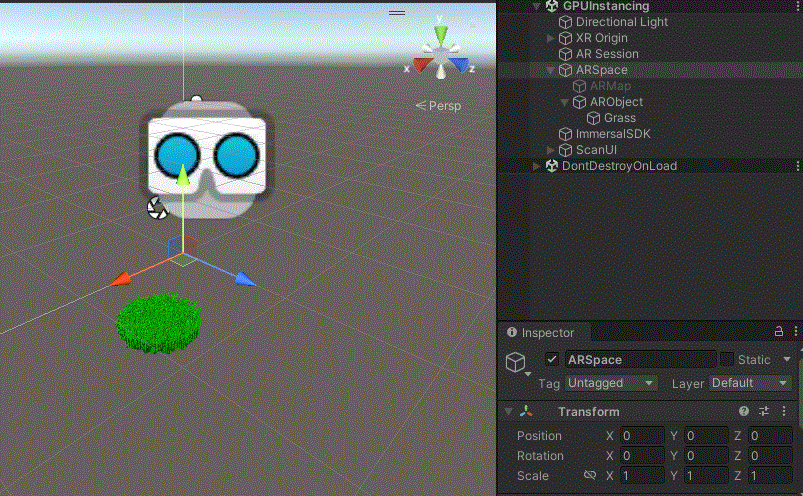Click the Scale X field
Screen dimensions: 803x496
642,476
